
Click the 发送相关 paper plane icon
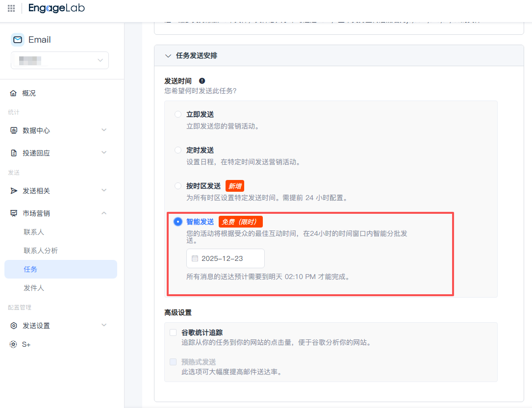pos(14,191)
